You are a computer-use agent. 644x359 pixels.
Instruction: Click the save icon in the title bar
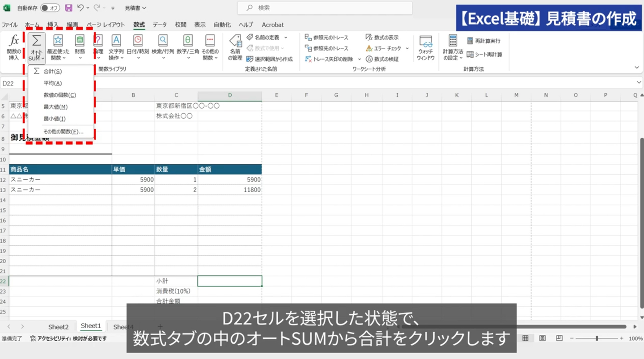pos(68,8)
